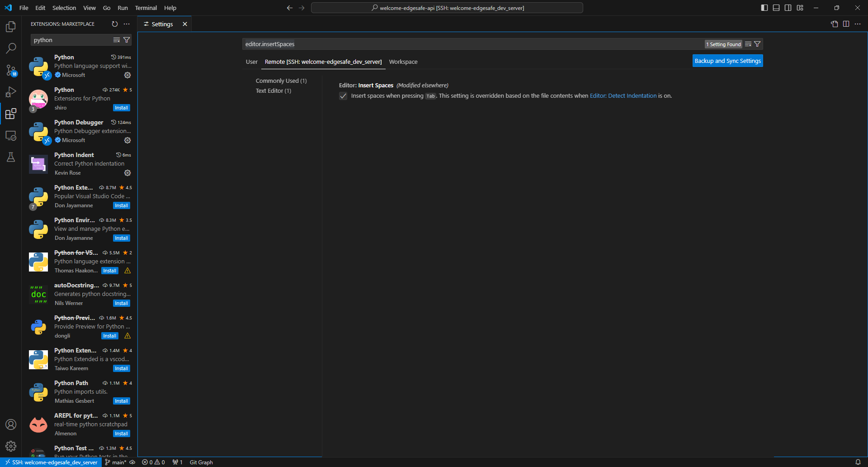Screen dimensions: 868x467
Task: Click SSH remote indicator in status bar
Action: point(51,462)
